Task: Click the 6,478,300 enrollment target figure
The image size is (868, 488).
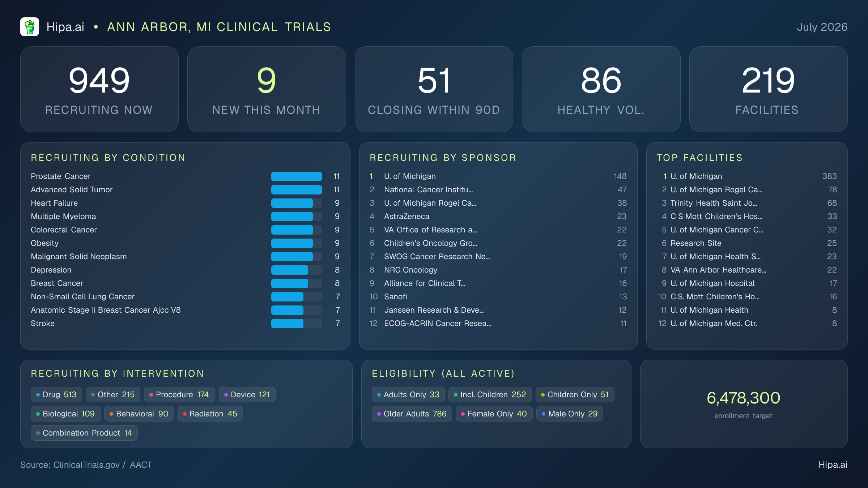Action: point(744,398)
